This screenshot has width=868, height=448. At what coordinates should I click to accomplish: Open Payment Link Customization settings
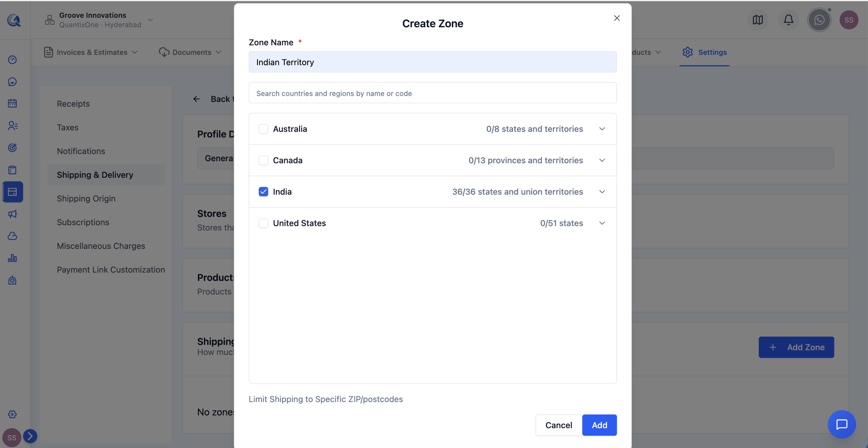110,270
